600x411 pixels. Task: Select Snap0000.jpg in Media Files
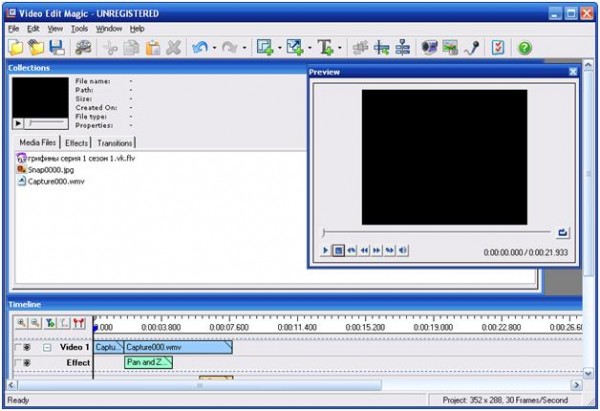[x=46, y=170]
